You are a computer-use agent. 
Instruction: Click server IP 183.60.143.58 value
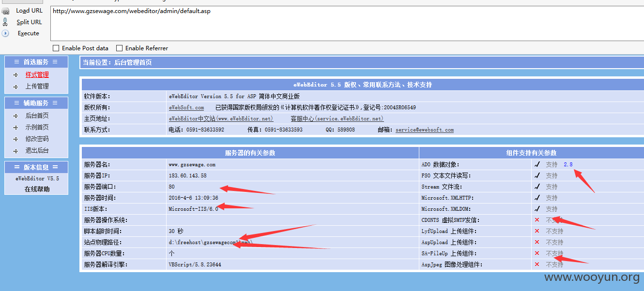click(187, 175)
